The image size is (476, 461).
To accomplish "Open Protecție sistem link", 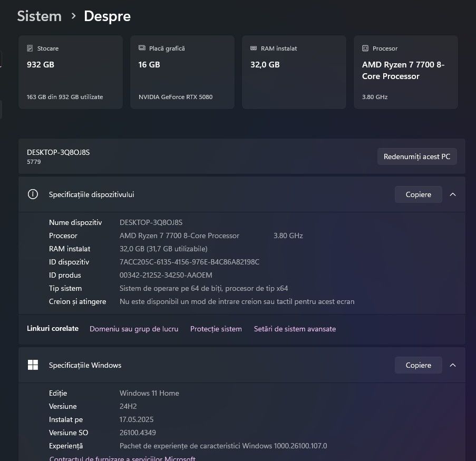I will point(216,329).
